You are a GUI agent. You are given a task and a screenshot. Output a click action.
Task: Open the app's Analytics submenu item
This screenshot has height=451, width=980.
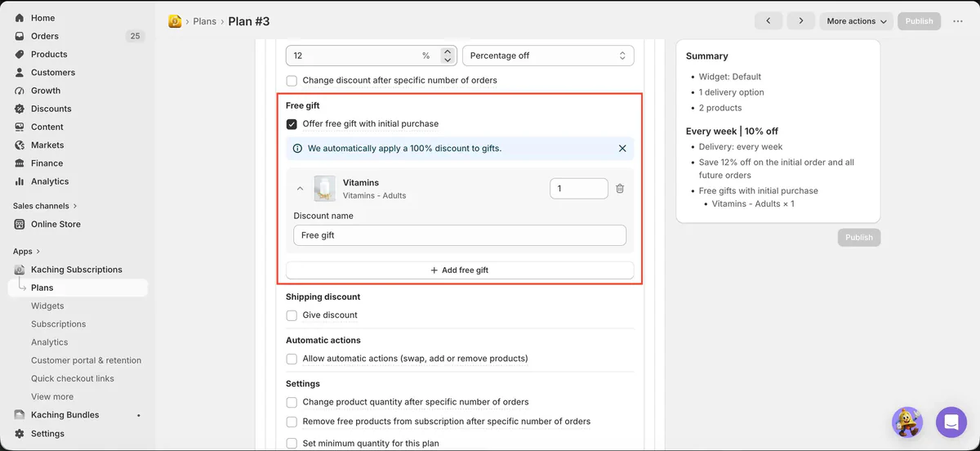[50, 342]
